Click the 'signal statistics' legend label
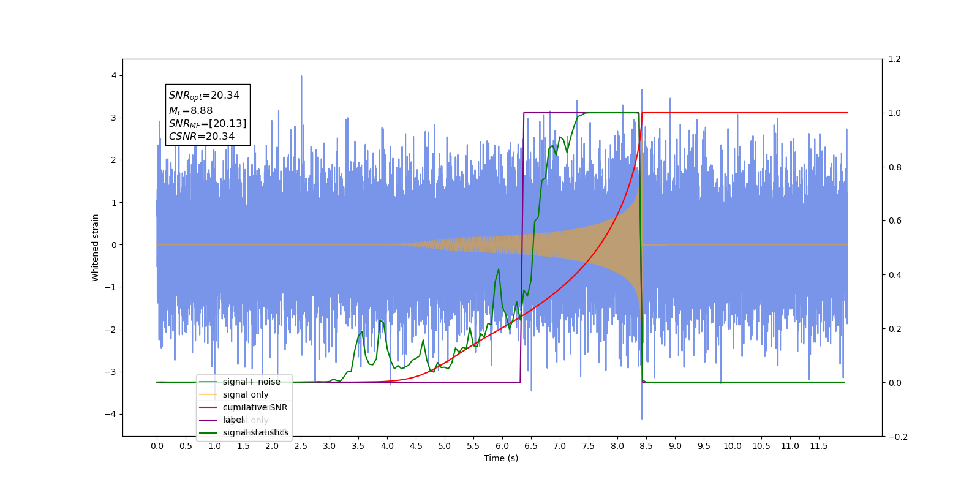 [x=255, y=432]
